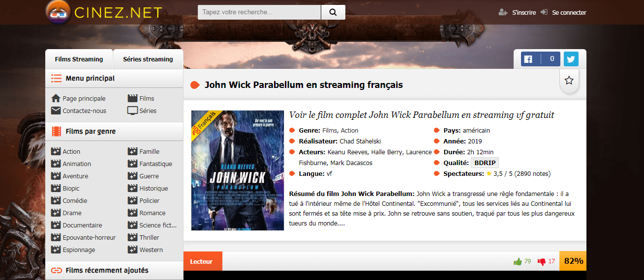Click the John Wick poster thumbnail
This screenshot has height=280, width=644.
pos(238,170)
